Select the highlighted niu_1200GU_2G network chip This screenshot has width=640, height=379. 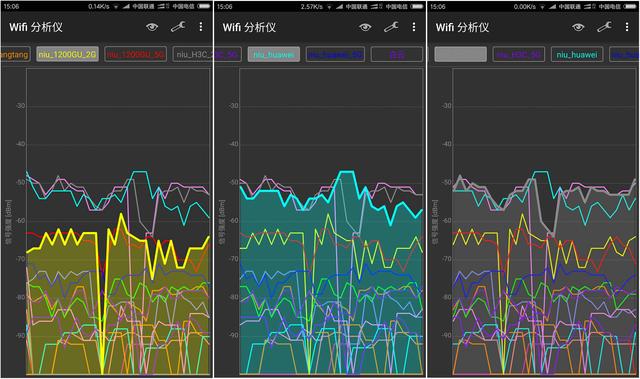(67, 54)
